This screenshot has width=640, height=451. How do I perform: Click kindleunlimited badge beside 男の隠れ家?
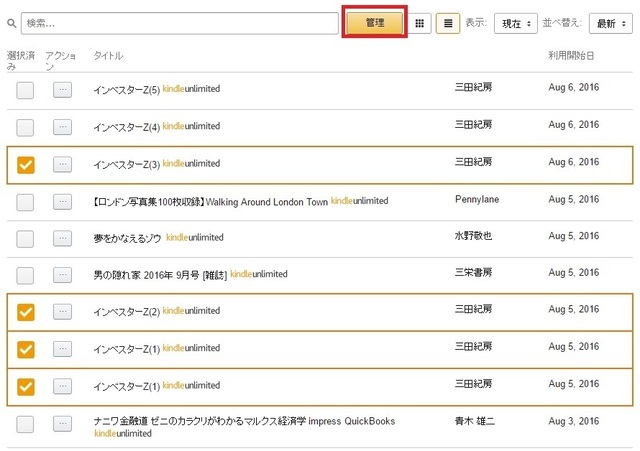pos(259,274)
